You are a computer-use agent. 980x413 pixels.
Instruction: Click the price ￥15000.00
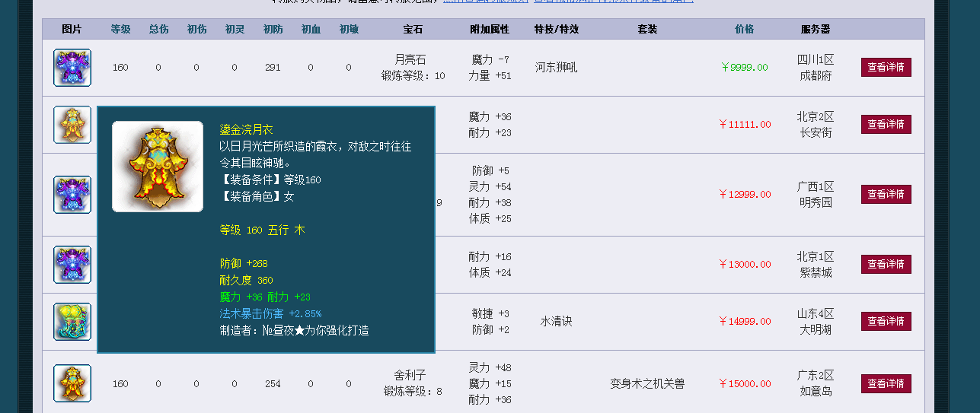click(x=744, y=383)
